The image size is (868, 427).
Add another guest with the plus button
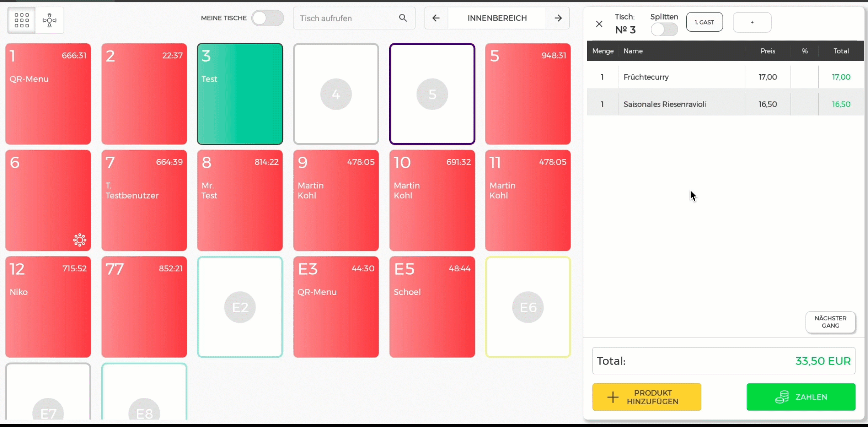tap(752, 22)
